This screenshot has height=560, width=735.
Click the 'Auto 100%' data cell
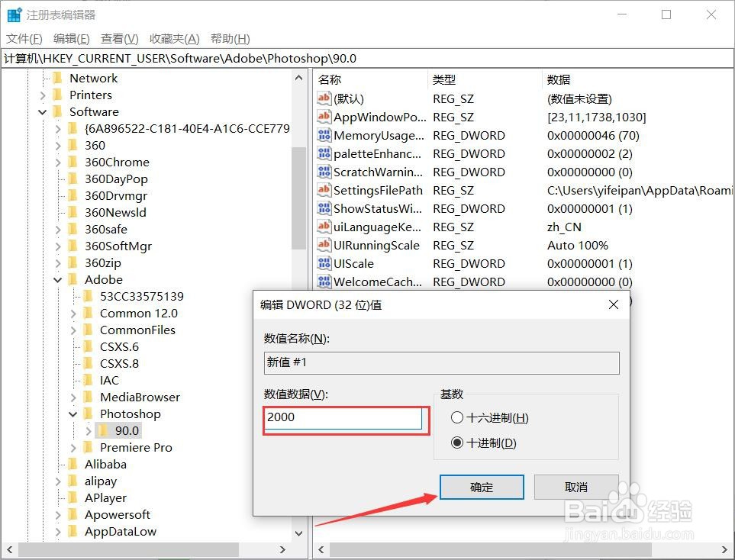click(578, 245)
